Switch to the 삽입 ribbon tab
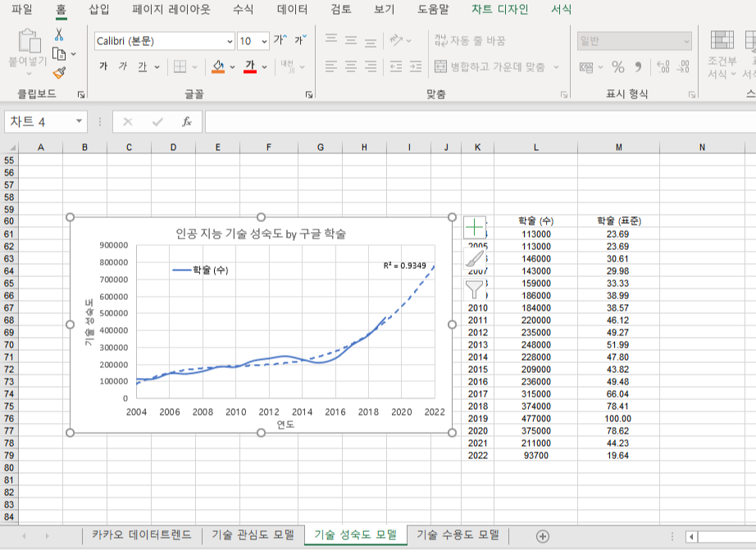 click(x=99, y=9)
